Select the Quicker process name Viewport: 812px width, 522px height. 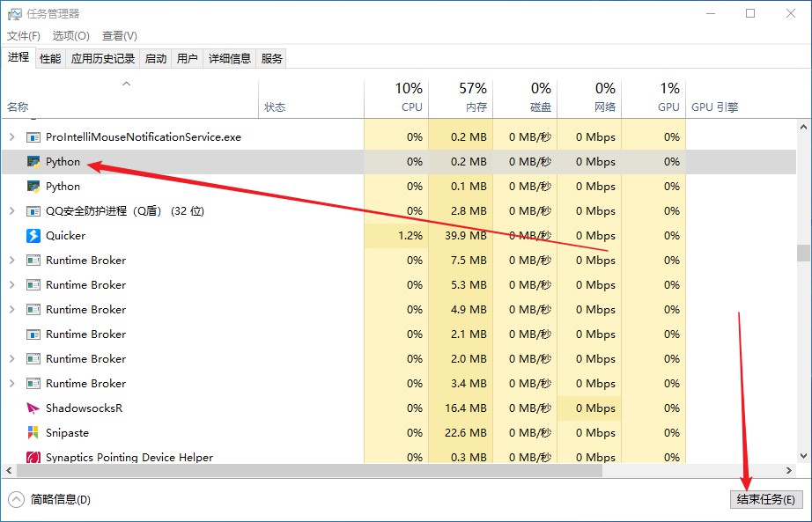(x=65, y=236)
